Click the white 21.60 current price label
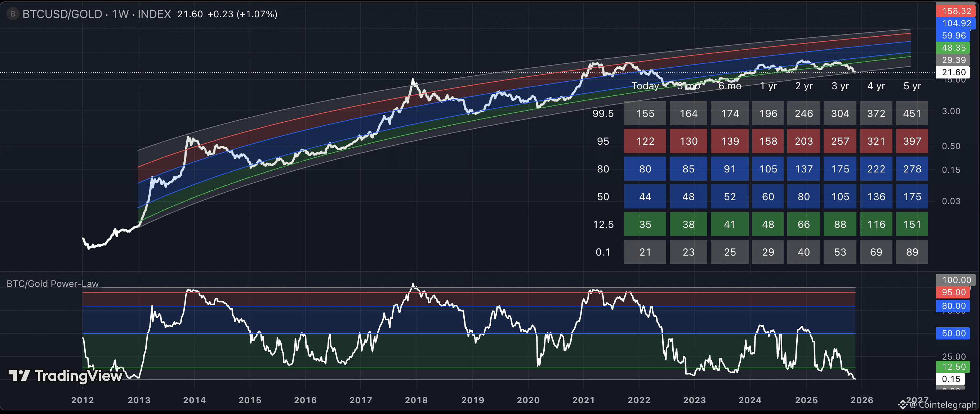The width and height of the screenshot is (980, 414). pos(953,72)
